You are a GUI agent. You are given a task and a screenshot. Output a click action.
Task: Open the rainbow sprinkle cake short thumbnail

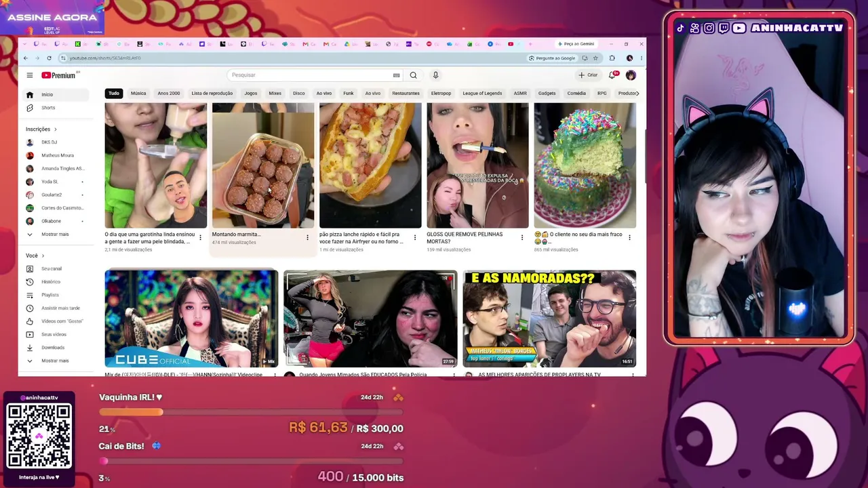585,165
